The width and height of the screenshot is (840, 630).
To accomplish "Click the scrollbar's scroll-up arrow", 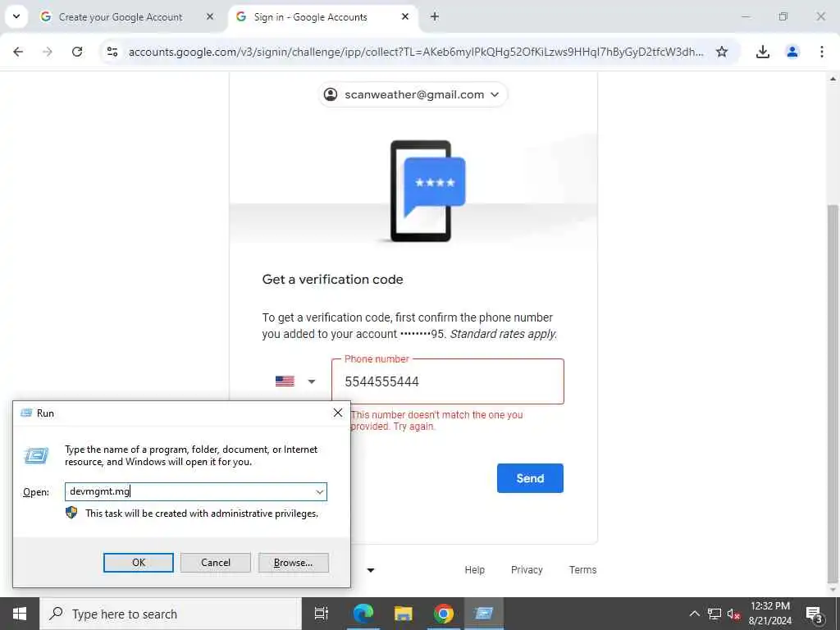I will click(x=833, y=79).
